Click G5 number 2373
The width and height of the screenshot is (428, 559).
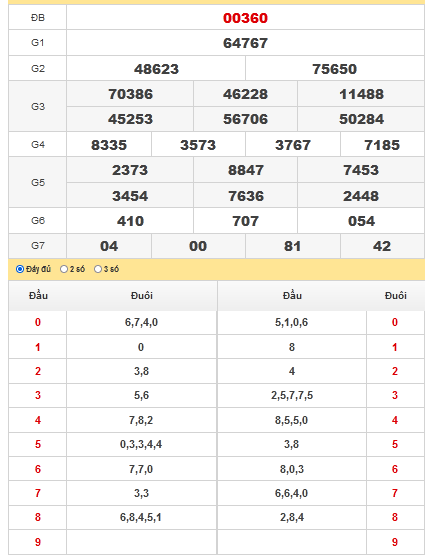[x=130, y=170]
